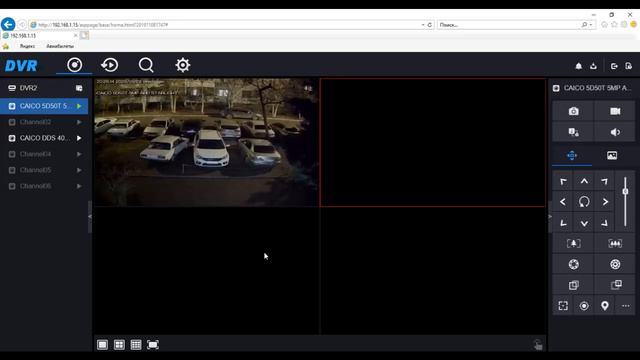This screenshot has height=360, width=640.
Task: Click icon next to DVR2
Action: [79, 88]
